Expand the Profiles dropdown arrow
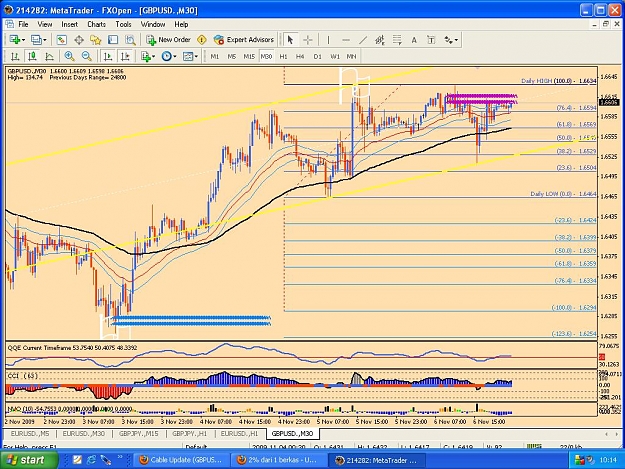625x469 pixels. [44, 40]
